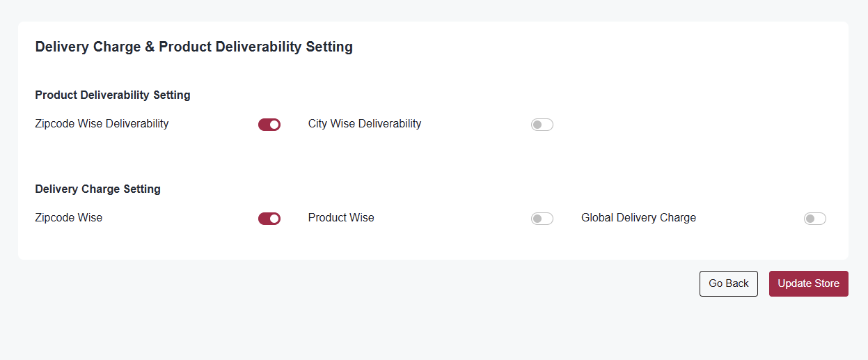Turn off Zipcode Wise delivery charge switch

pos(269,219)
